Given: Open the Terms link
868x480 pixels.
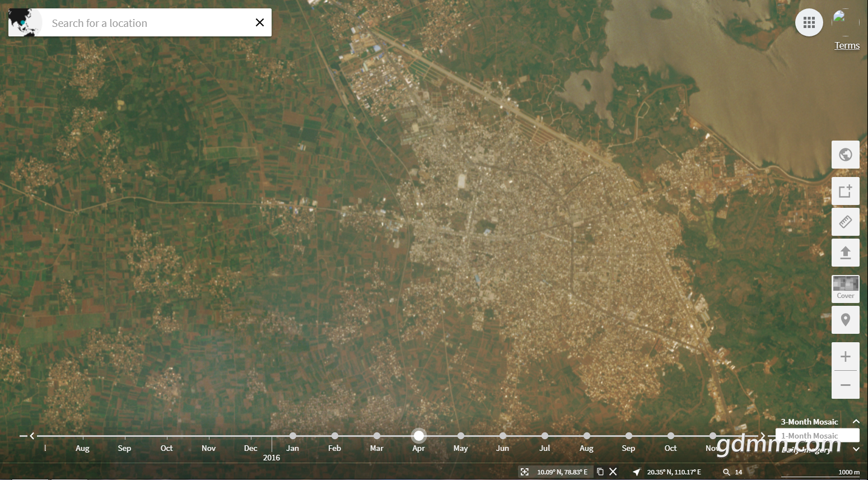Looking at the screenshot, I should pyautogui.click(x=847, y=45).
